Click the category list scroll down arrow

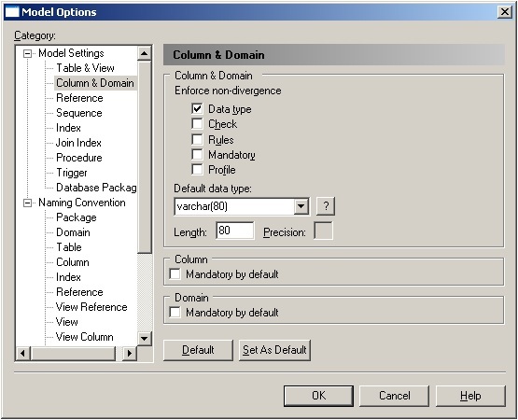(145, 338)
